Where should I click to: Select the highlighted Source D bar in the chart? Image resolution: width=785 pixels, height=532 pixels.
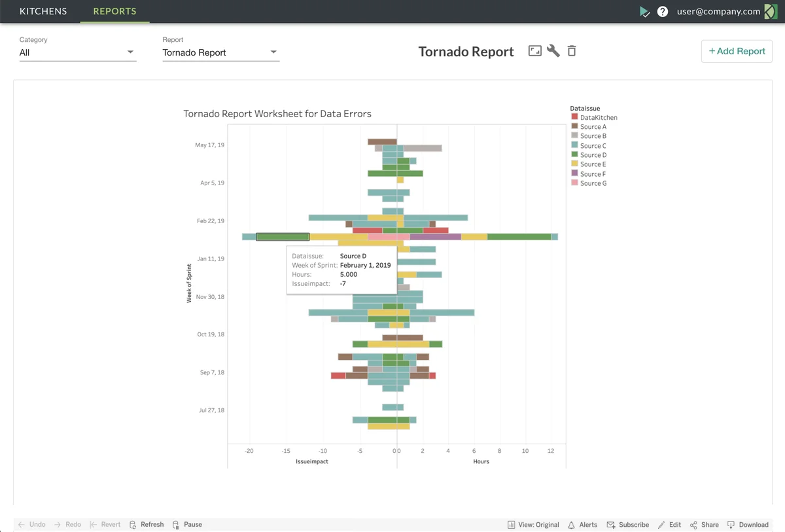(283, 236)
